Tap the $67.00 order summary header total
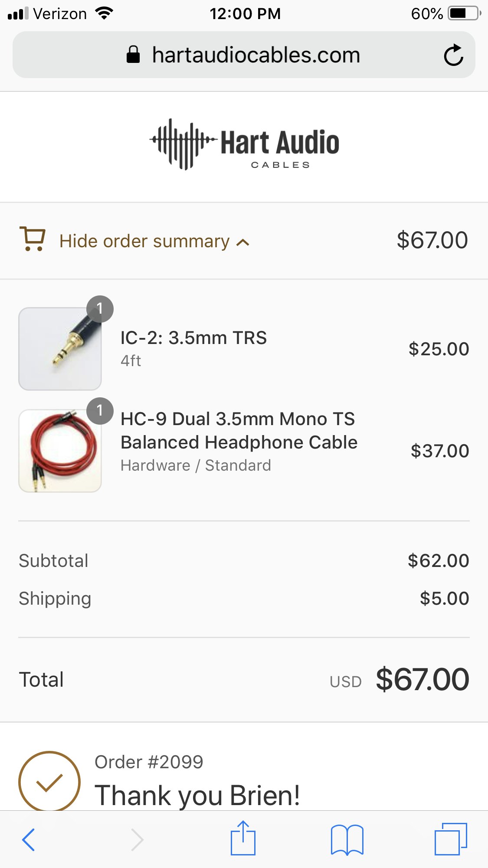The width and height of the screenshot is (488, 868). [432, 240]
